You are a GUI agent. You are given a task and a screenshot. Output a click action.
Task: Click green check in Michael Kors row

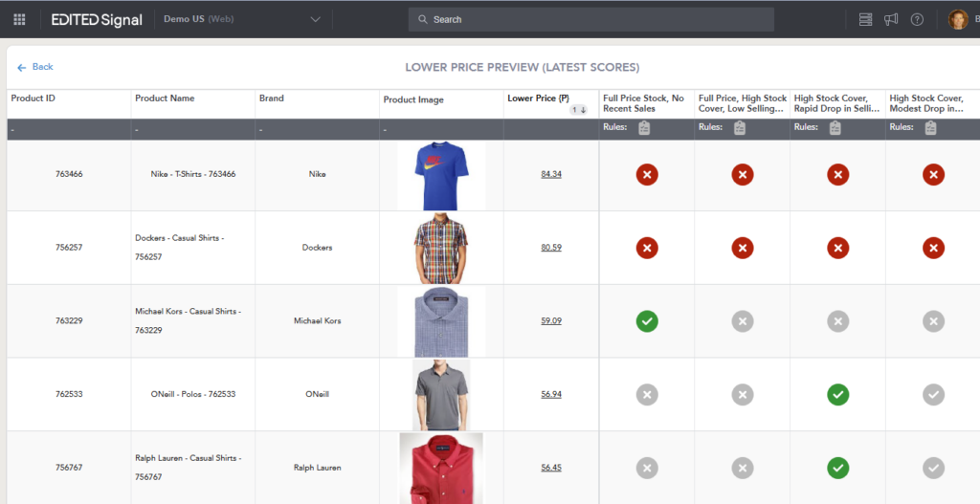click(x=647, y=321)
